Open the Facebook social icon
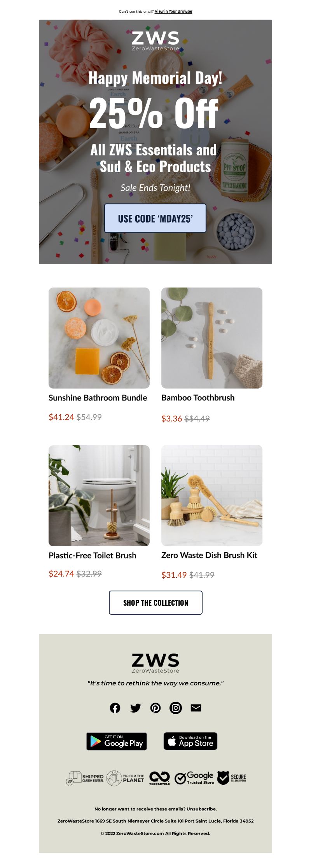This screenshot has height=868, width=311. (x=115, y=708)
